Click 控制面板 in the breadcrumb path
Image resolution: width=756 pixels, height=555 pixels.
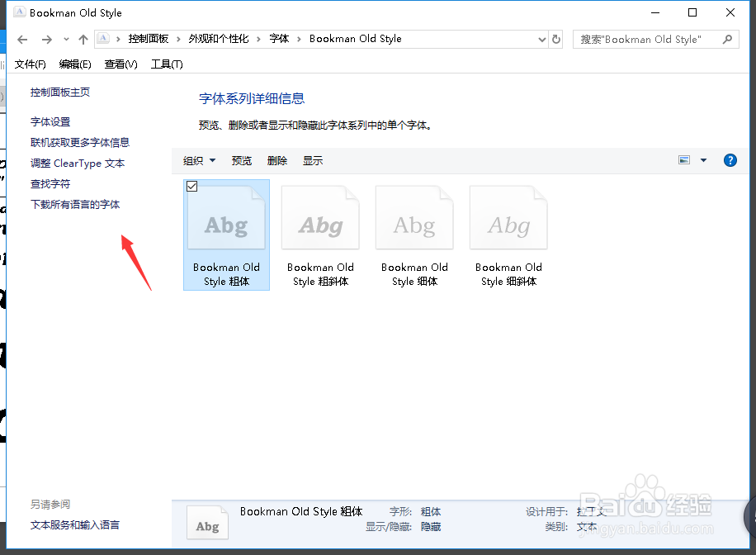[x=149, y=39]
